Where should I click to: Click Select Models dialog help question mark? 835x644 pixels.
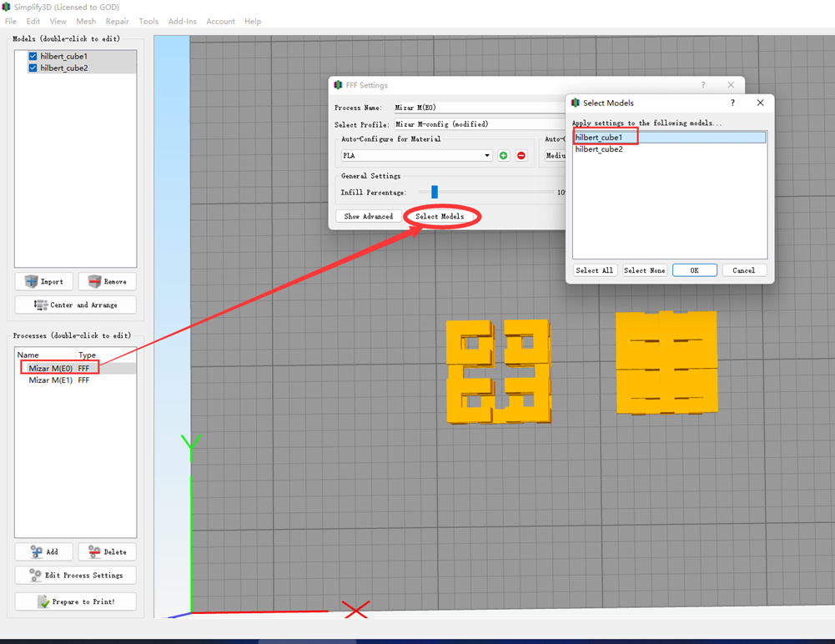coord(732,103)
